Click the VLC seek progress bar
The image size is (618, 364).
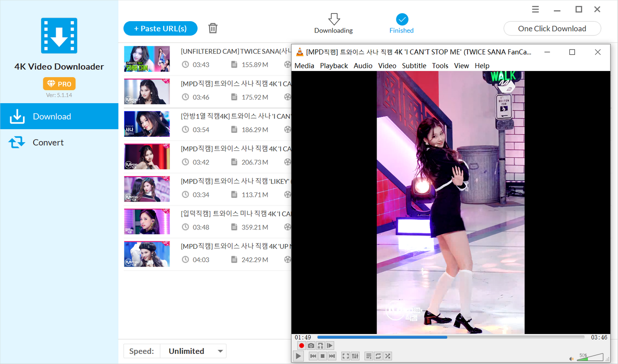451,337
